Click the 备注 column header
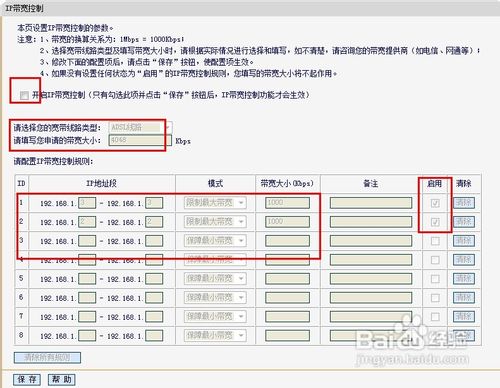The height and width of the screenshot is (388, 500). coord(371,183)
